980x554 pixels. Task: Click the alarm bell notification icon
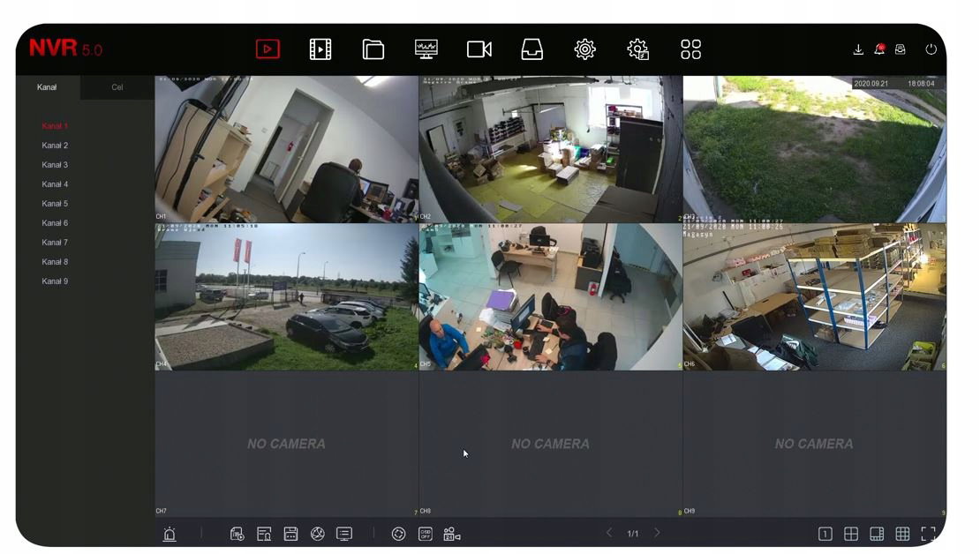click(879, 49)
